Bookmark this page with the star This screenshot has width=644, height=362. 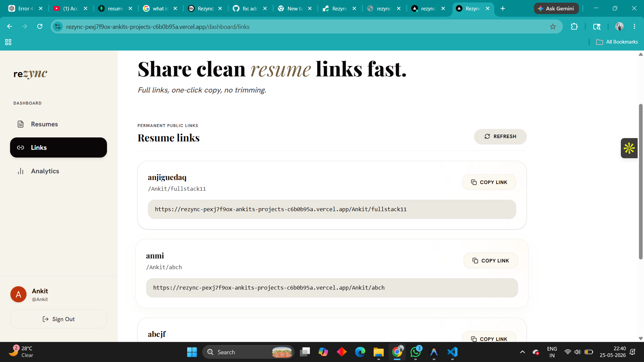[553, 26]
